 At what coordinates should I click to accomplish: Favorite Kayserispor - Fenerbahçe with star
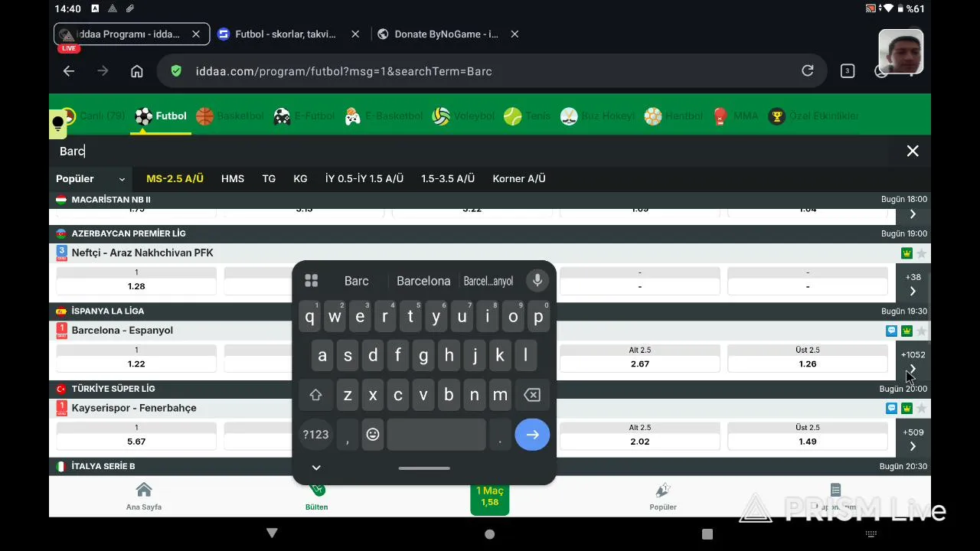(x=922, y=408)
